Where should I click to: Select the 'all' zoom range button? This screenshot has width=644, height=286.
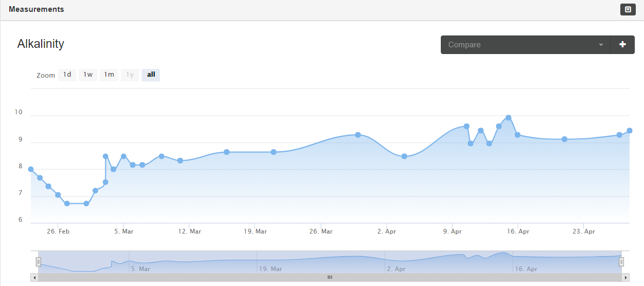(151, 75)
